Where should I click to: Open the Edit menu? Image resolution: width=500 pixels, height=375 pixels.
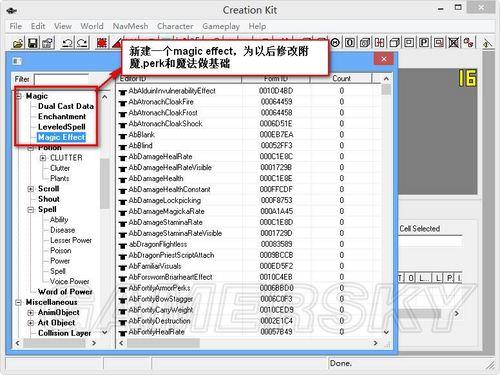[x=38, y=26]
